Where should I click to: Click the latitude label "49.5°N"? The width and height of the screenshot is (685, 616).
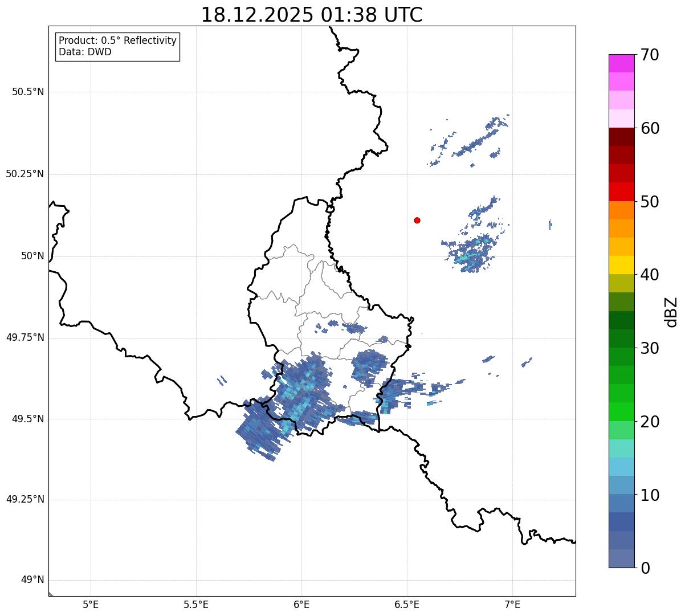pos(28,419)
